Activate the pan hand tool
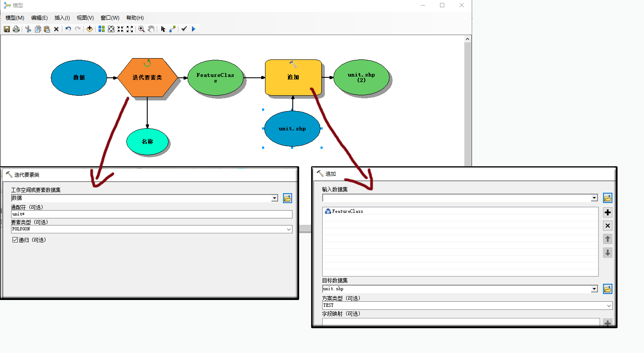Image resolution: width=644 pixels, height=353 pixels. pyautogui.click(x=151, y=29)
